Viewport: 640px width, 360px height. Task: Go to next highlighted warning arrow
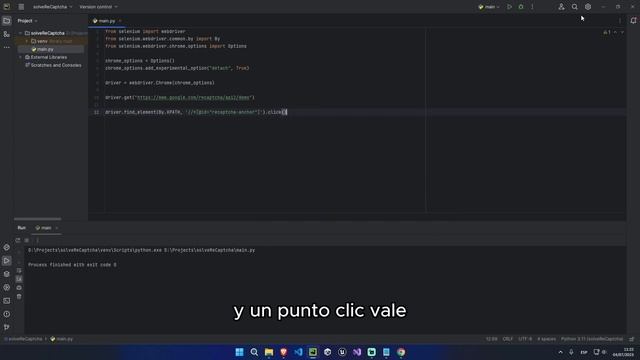[x=622, y=32]
